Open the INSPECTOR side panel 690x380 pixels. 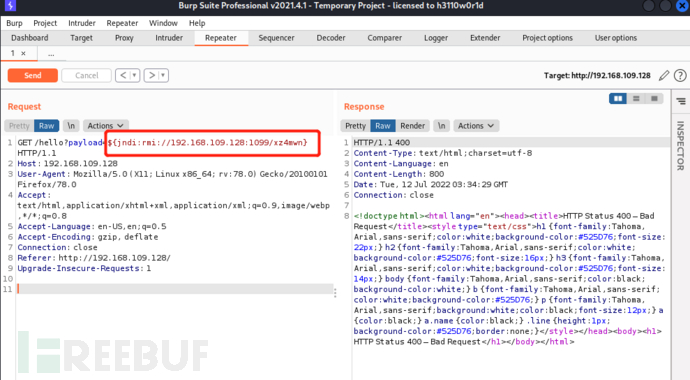680,146
